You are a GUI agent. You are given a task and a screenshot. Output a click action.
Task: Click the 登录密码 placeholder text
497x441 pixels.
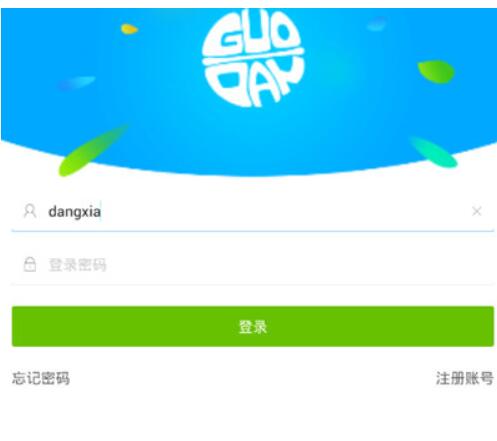tap(77, 265)
